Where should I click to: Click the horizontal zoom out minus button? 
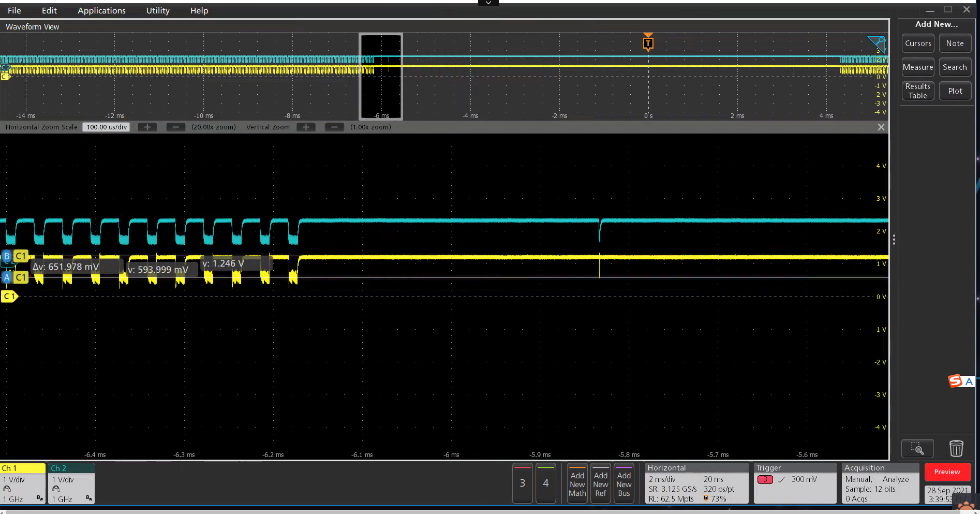[176, 127]
